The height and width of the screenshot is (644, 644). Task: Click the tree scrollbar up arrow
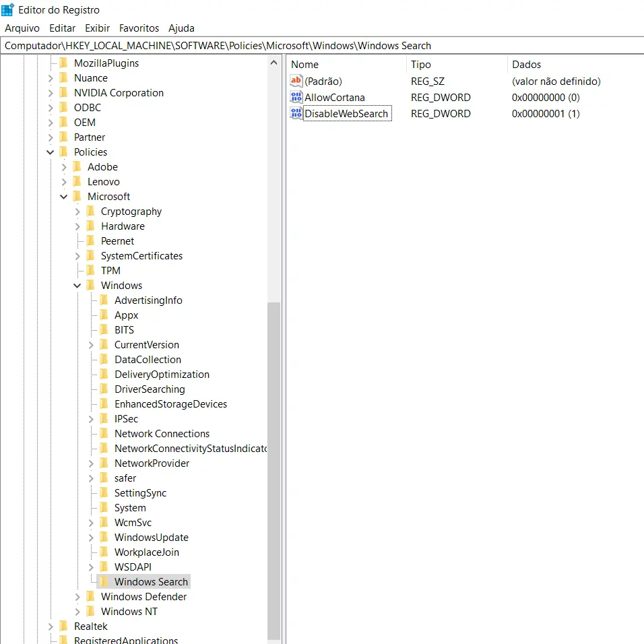(x=273, y=63)
